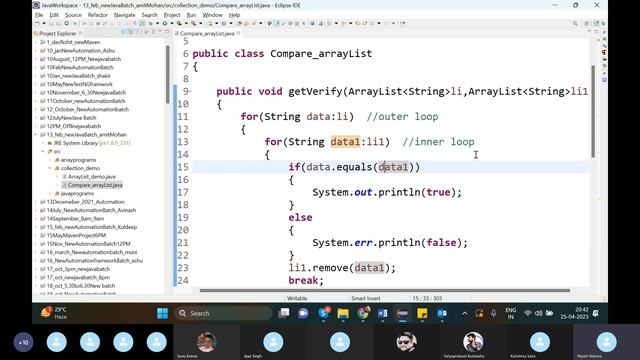Open the Source menu
This screenshot has width=640, height=360.
[x=73, y=15]
